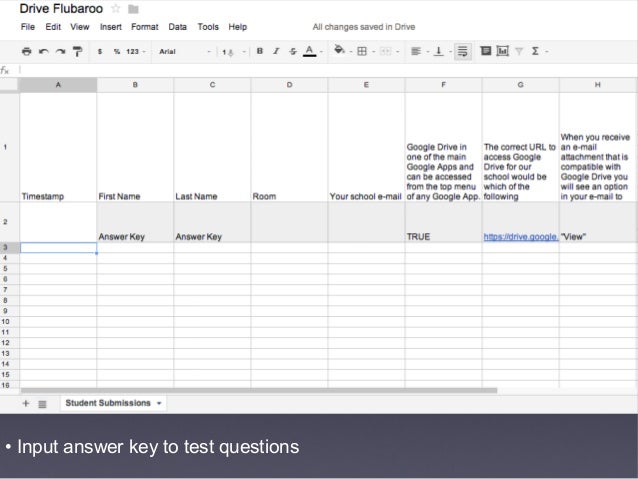The width and height of the screenshot is (638, 479).
Task: Click the insert chart icon
Action: (502, 49)
